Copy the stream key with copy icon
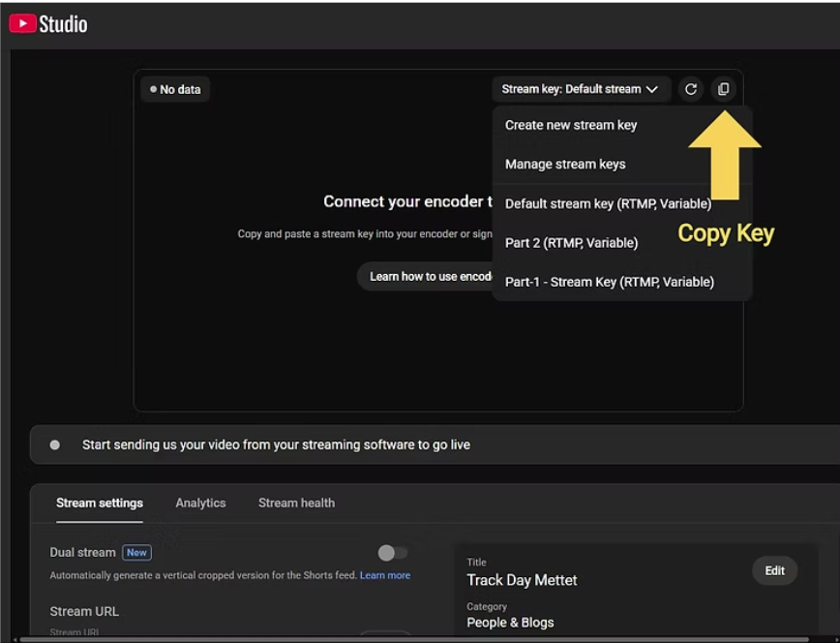The height and width of the screenshot is (643, 840). coord(723,89)
